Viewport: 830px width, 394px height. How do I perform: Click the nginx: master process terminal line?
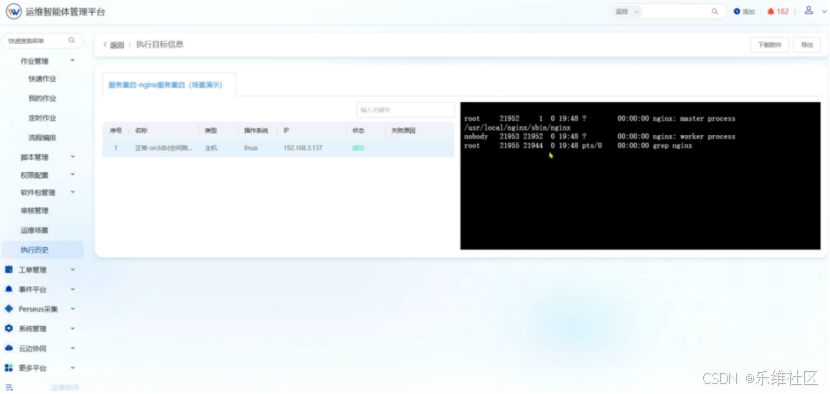(600, 119)
